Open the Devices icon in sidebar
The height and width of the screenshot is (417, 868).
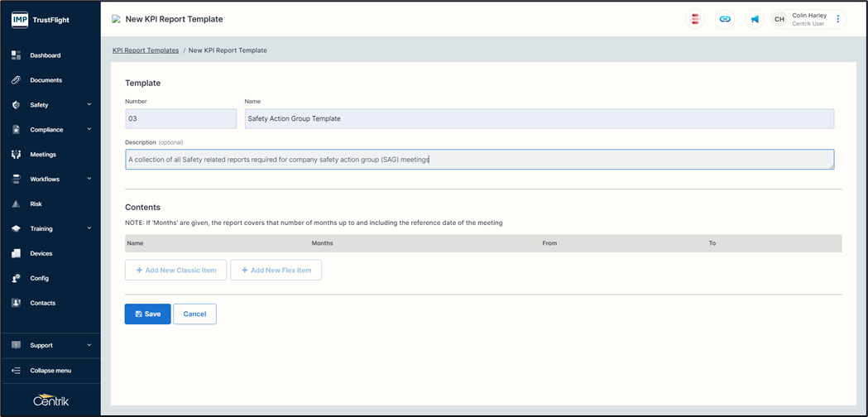click(16, 254)
